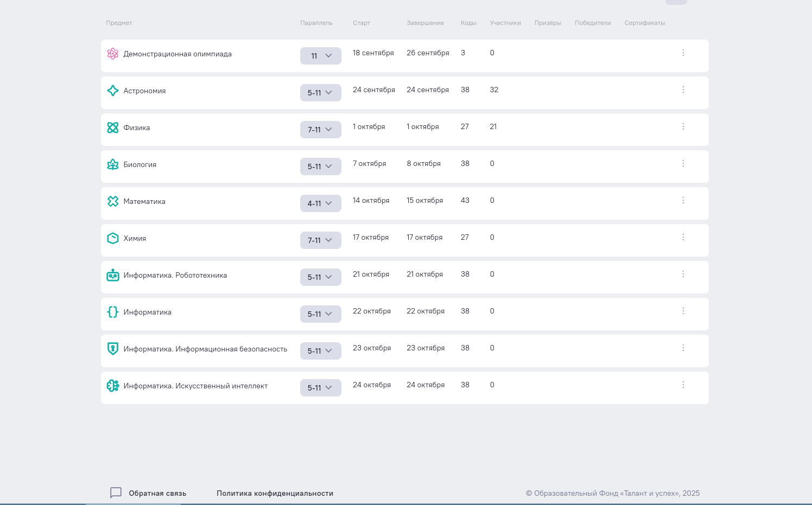This screenshot has width=812, height=505.
Task: Click the Biology leaf icon
Action: pyautogui.click(x=112, y=164)
